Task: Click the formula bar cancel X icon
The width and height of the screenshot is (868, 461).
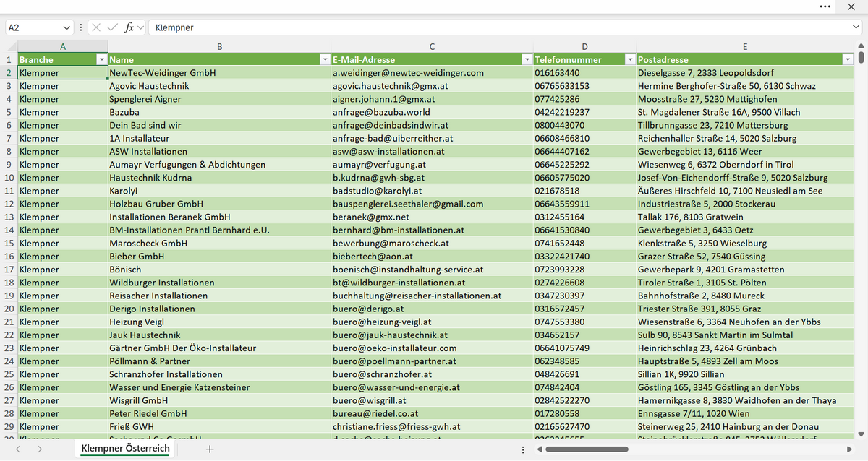Action: click(96, 27)
